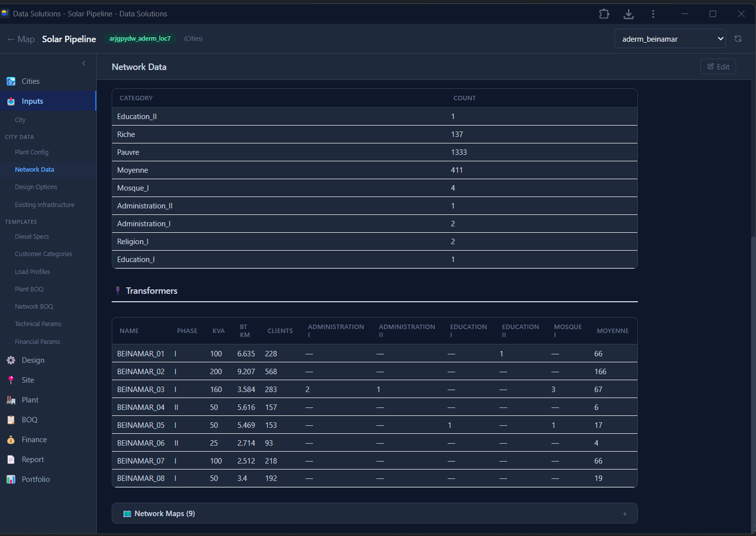Click the BOQ clipboard icon

click(x=11, y=420)
